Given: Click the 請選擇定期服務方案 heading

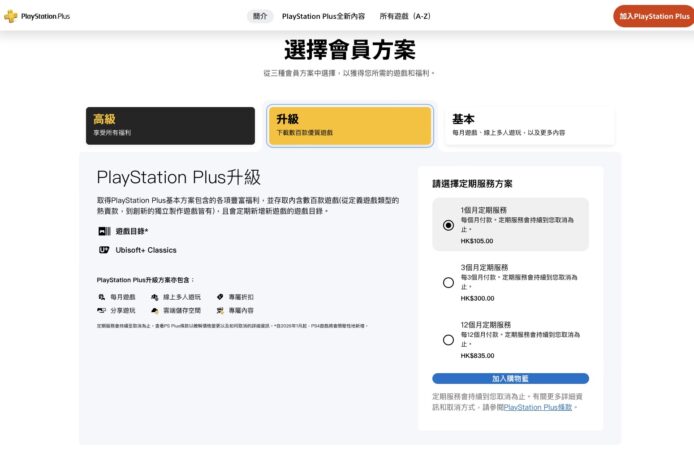Looking at the screenshot, I should 472,184.
